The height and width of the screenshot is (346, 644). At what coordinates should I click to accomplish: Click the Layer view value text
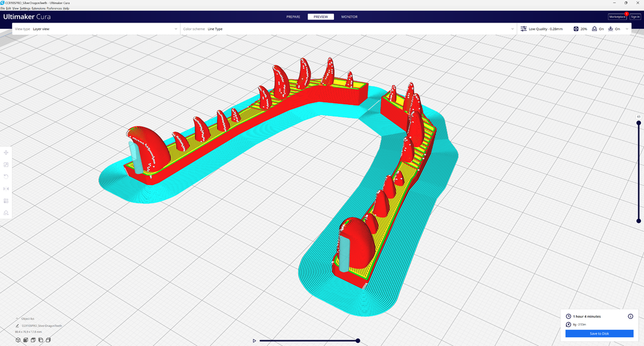point(41,29)
